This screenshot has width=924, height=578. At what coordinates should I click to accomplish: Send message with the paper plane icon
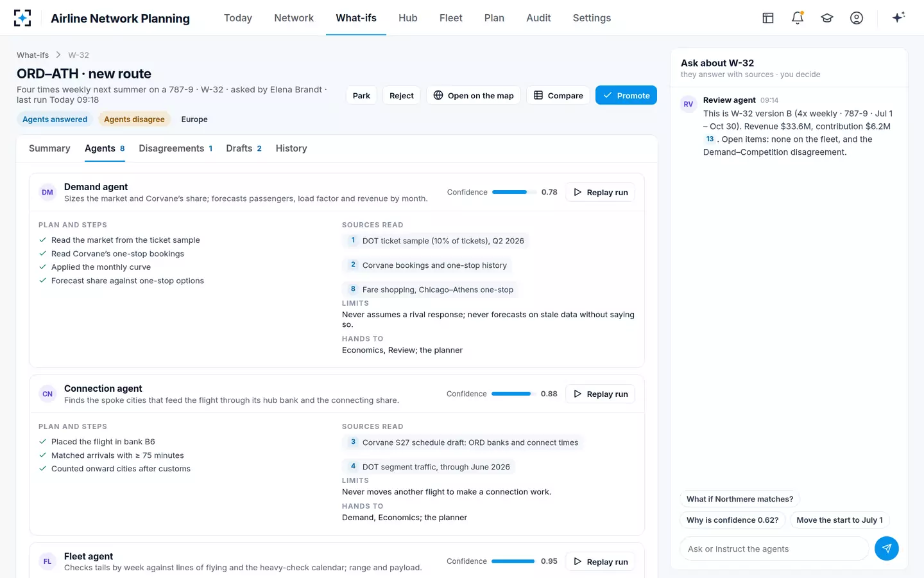coord(886,548)
